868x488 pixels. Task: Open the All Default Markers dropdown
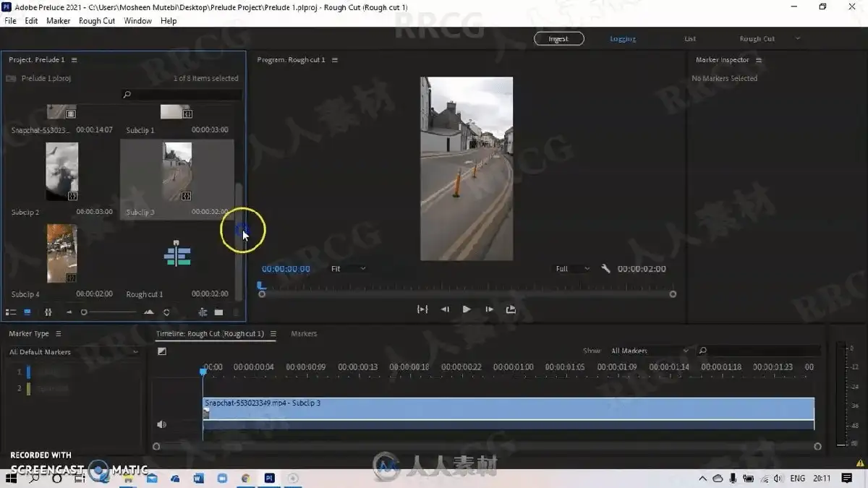click(x=72, y=352)
